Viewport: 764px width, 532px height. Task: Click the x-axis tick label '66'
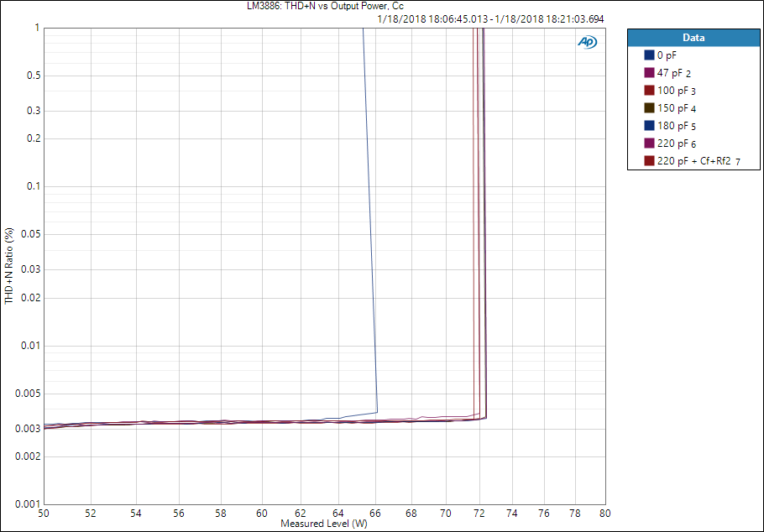pos(374,513)
